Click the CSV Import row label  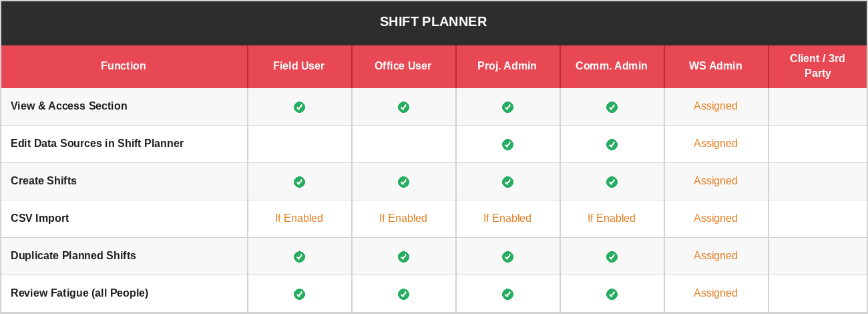pos(40,218)
